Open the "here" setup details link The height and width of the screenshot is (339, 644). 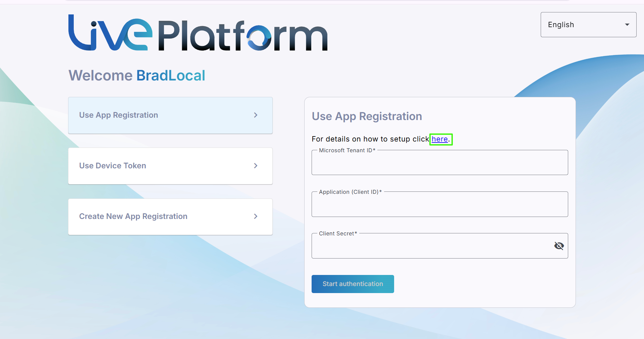pos(439,139)
